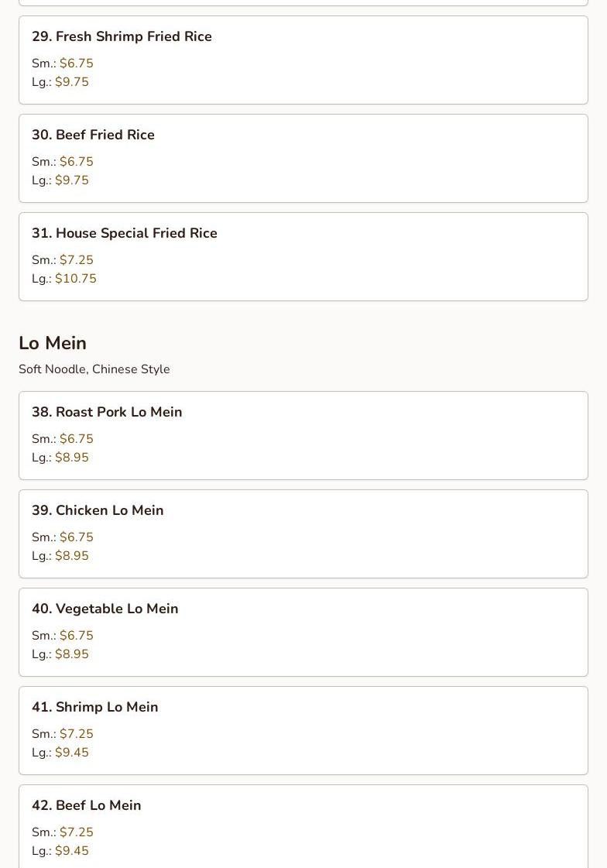The width and height of the screenshot is (607, 868).
Task: Select $6.75 small Chicken Lo Mein price
Action: (77, 537)
